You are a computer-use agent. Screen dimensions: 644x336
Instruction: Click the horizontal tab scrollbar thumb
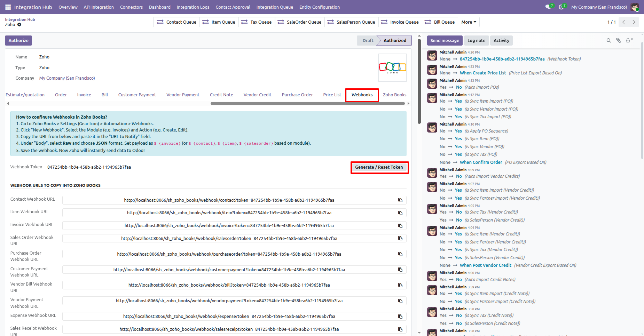pos(308,103)
